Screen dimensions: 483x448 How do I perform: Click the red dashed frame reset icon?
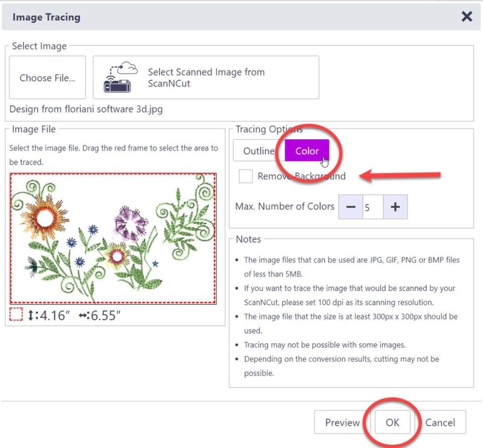[16, 315]
